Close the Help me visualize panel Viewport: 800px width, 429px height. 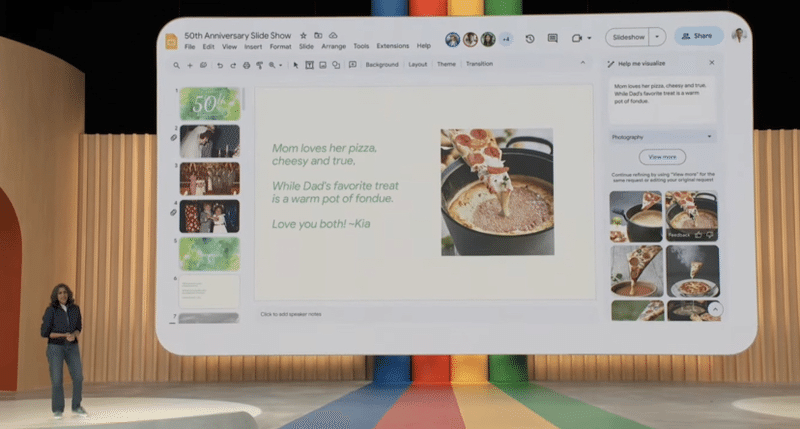click(x=712, y=63)
